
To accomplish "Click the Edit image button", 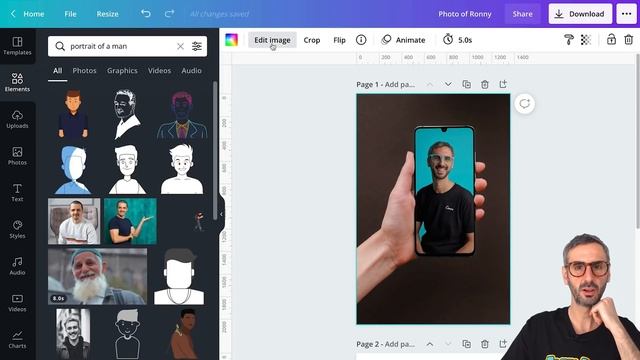I will [272, 40].
